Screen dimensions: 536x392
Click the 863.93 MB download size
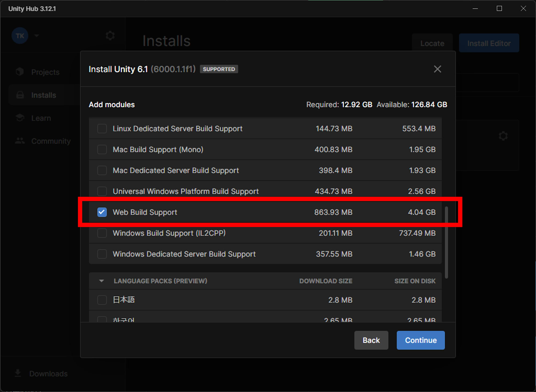[333, 212]
